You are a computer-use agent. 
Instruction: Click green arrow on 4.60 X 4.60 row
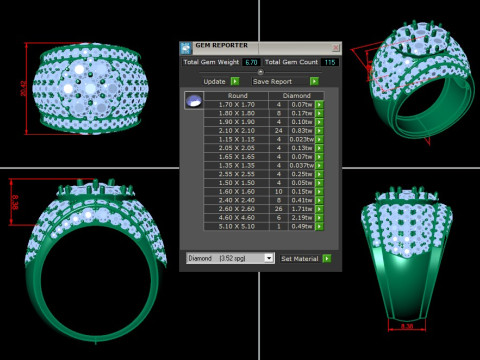(319, 218)
